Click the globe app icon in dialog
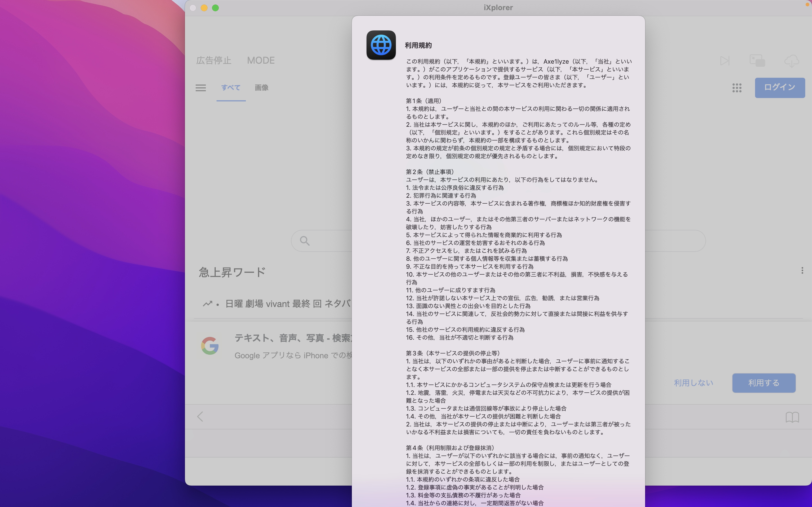812x507 pixels. 381,45
